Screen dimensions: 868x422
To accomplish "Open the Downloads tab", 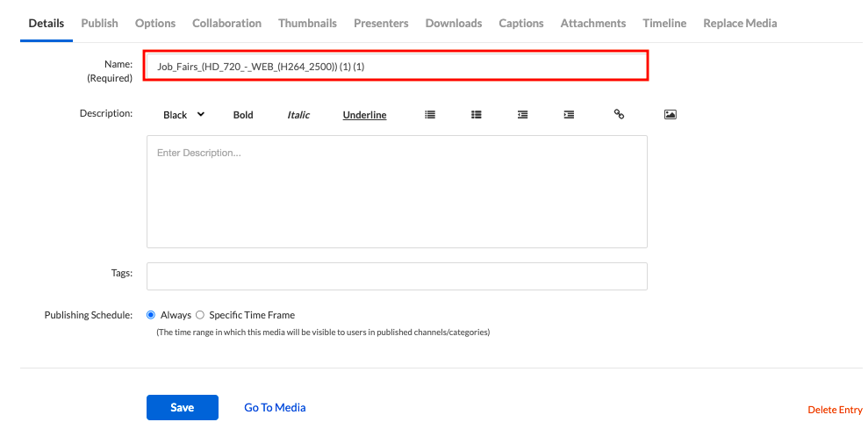I will pyautogui.click(x=454, y=23).
